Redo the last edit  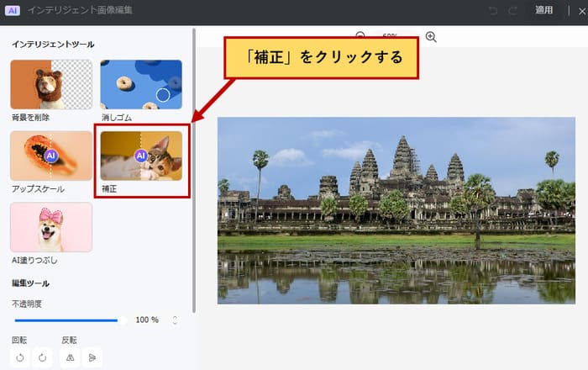513,10
